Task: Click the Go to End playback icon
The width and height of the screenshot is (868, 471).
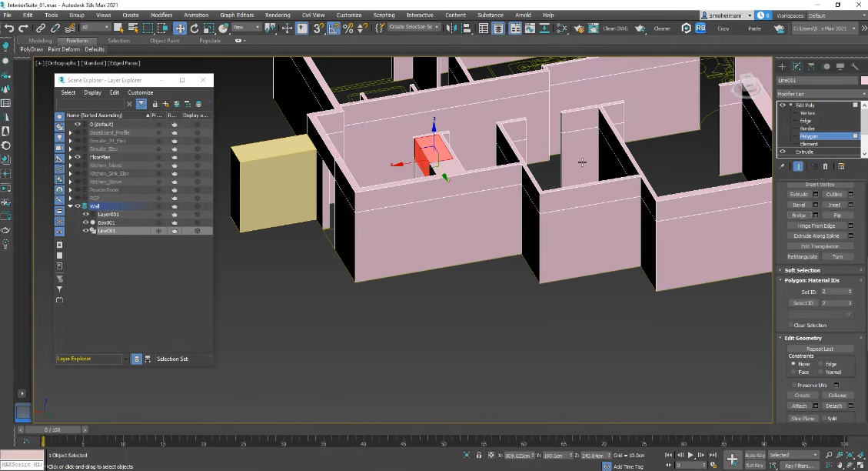Action: pyautogui.click(x=713, y=455)
